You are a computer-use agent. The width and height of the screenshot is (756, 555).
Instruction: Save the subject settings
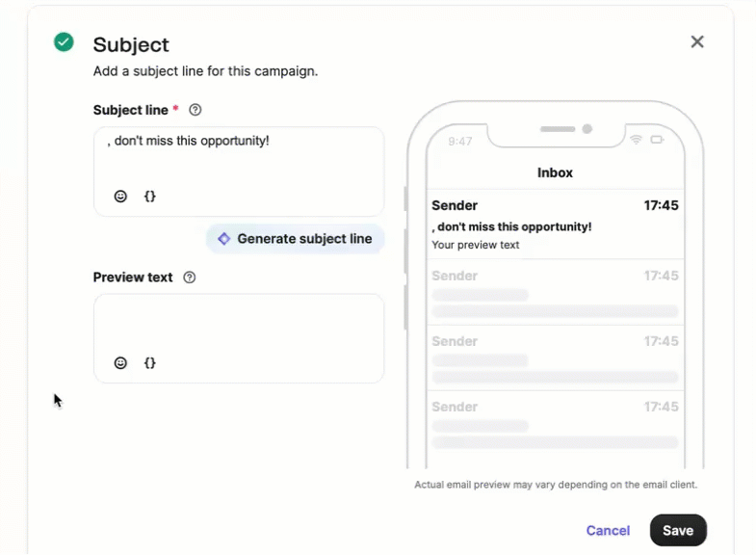click(x=678, y=530)
